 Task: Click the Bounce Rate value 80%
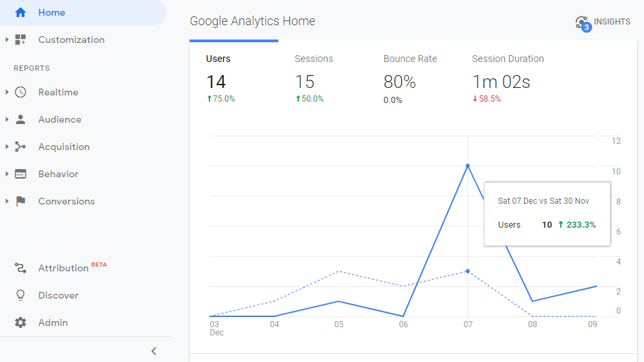coord(400,82)
